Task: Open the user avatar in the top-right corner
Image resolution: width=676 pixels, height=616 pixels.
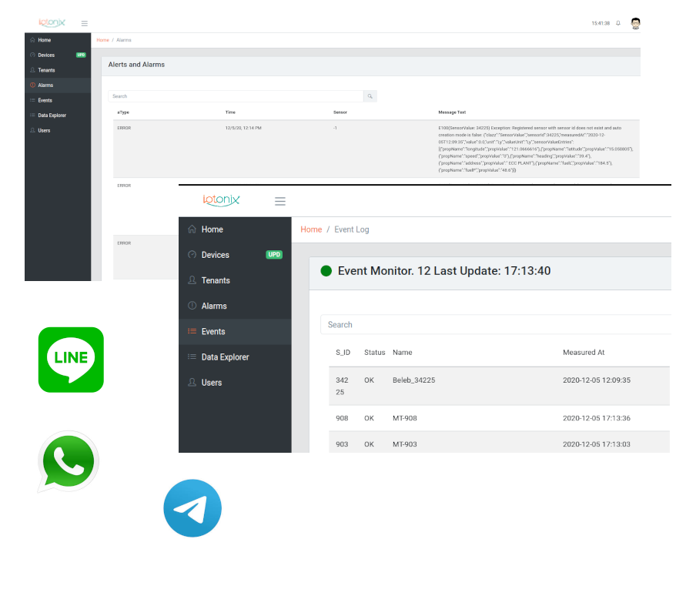Action: tap(635, 23)
